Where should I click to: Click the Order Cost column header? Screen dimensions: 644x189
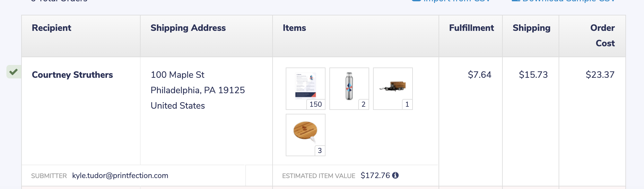603,35
